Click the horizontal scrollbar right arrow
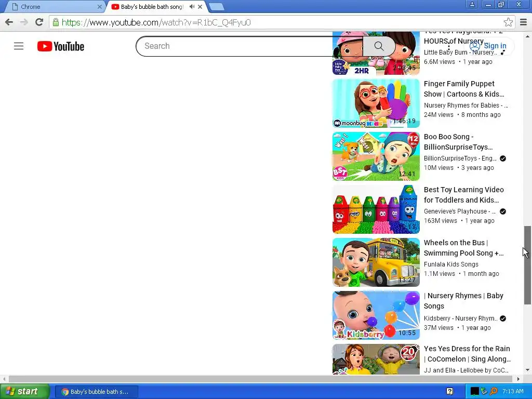 coord(518,379)
